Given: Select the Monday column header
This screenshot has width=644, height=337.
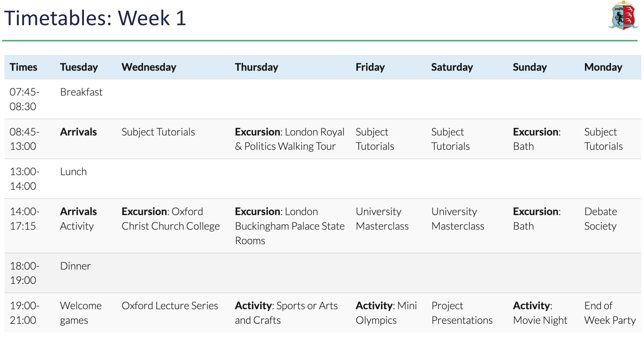Looking at the screenshot, I should (x=603, y=67).
